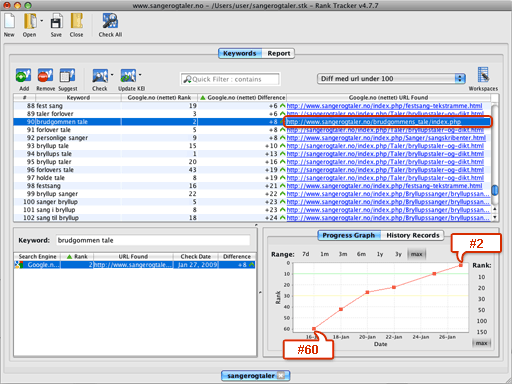Click the table scroll down arrow
The image size is (512, 384).
[495, 217]
